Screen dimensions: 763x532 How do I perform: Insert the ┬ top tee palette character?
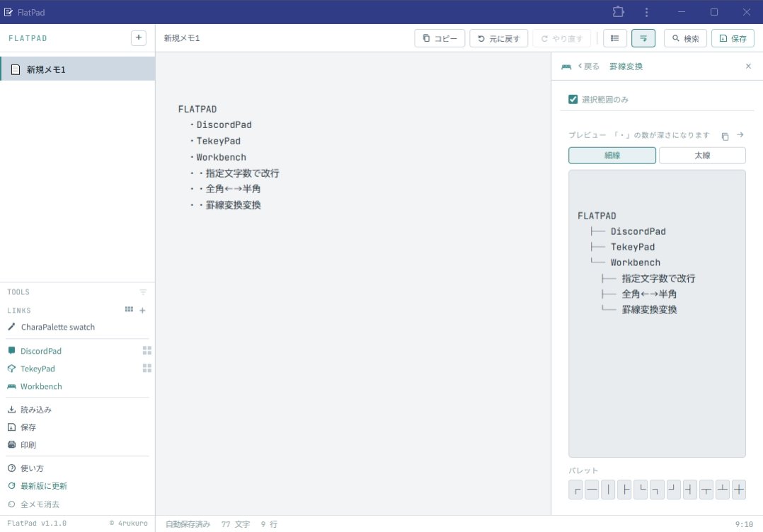point(706,490)
